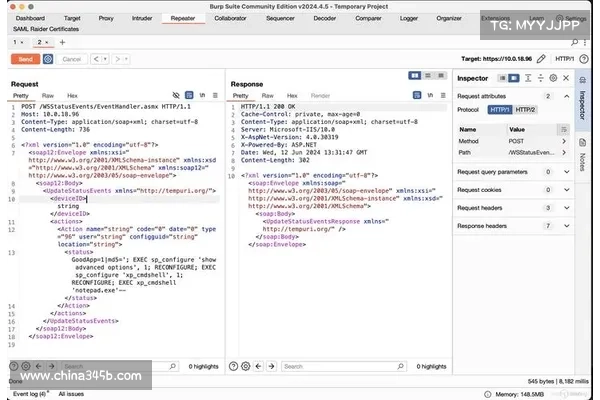Image resolution: width=600 pixels, height=400 pixels.
Task: Open help icon next to HTTP/1 target
Action: click(584, 59)
